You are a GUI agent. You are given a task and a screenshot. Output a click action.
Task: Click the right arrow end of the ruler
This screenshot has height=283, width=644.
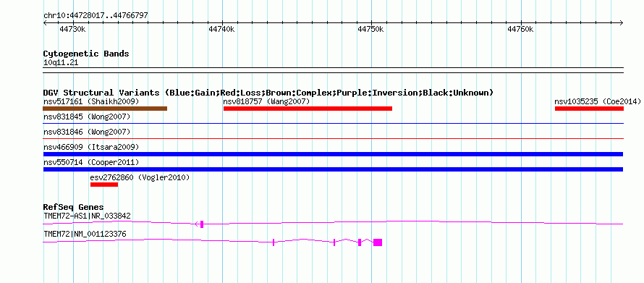622,22
